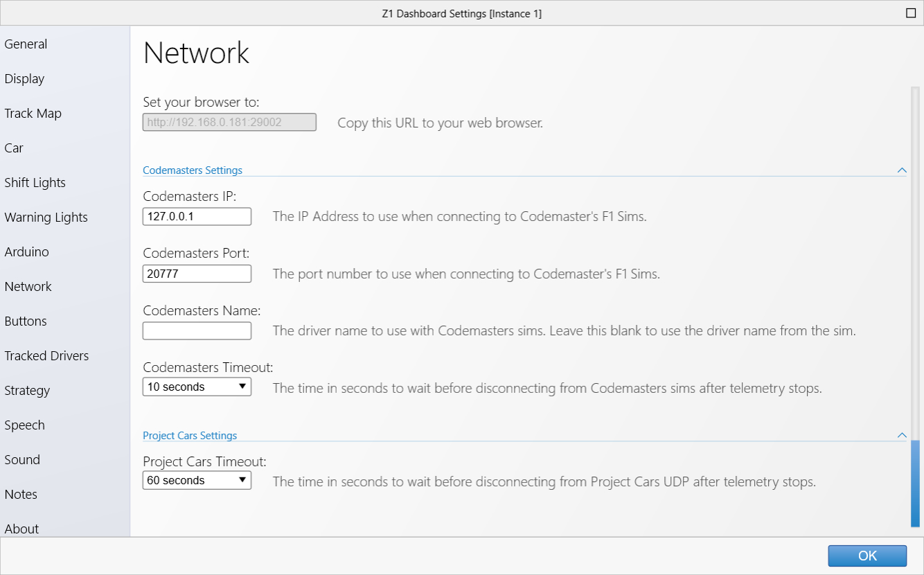Image resolution: width=924 pixels, height=575 pixels.
Task: Collapse the Project Cars Settings section chevron
Action: point(902,435)
